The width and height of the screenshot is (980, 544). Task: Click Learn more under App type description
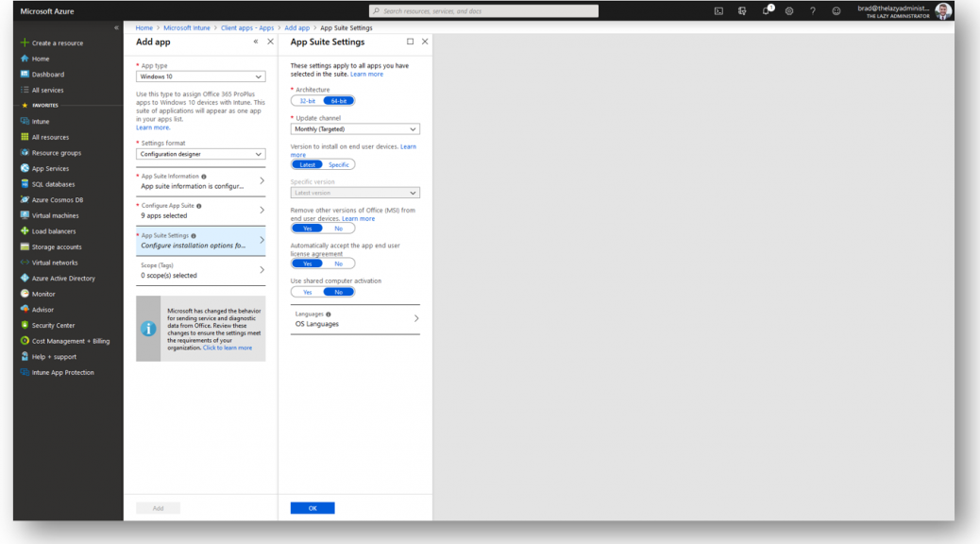[x=153, y=127]
